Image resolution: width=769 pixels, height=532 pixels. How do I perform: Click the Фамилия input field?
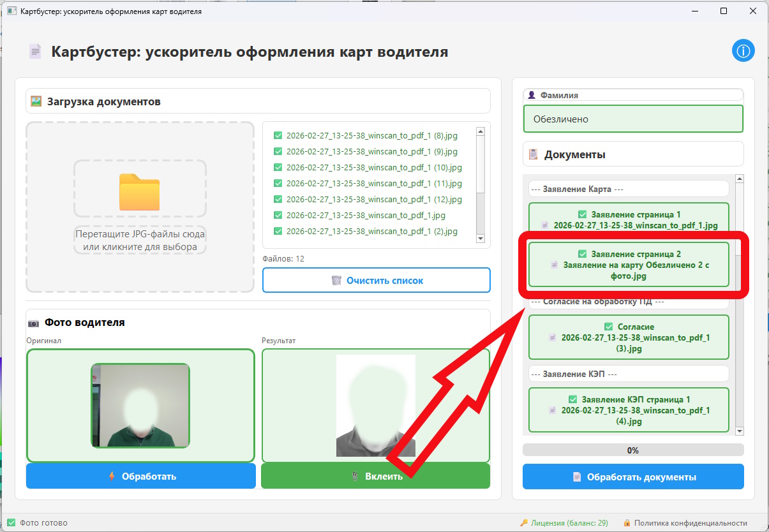point(633,119)
